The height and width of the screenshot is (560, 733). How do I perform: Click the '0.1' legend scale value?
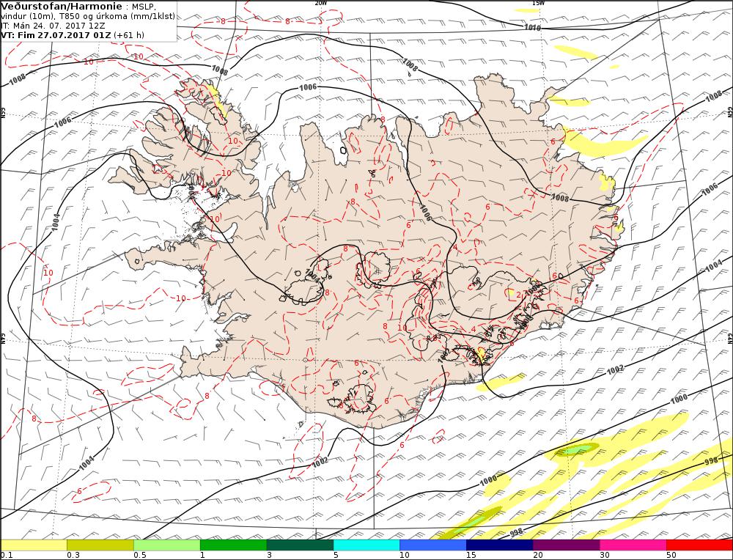click(x=6, y=556)
